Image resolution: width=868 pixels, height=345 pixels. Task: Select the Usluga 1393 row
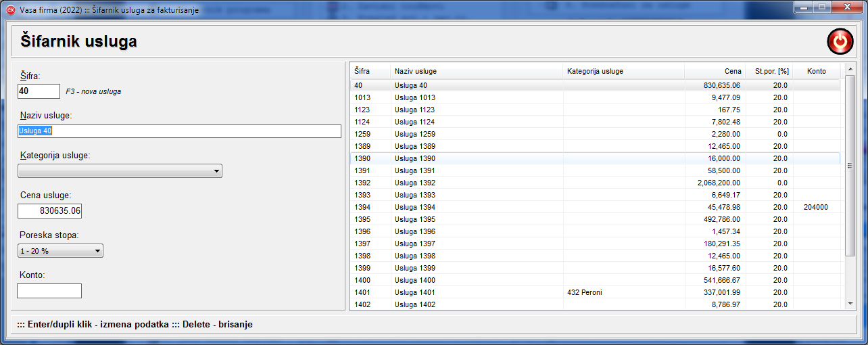pos(595,195)
